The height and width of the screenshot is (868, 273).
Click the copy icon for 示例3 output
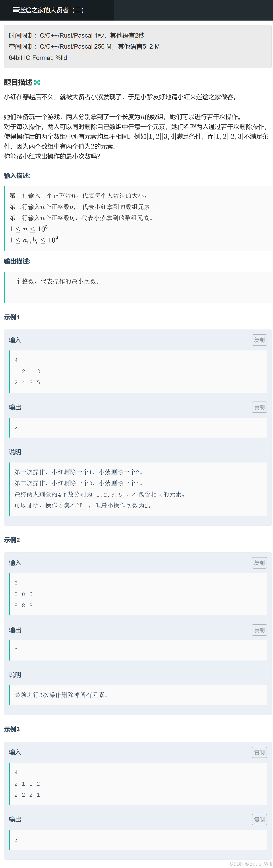click(x=259, y=819)
